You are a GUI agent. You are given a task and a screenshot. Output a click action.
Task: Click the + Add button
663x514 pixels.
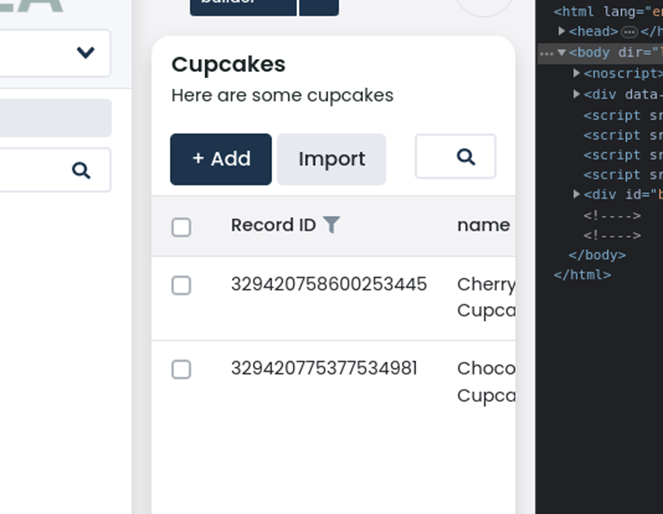coord(221,159)
